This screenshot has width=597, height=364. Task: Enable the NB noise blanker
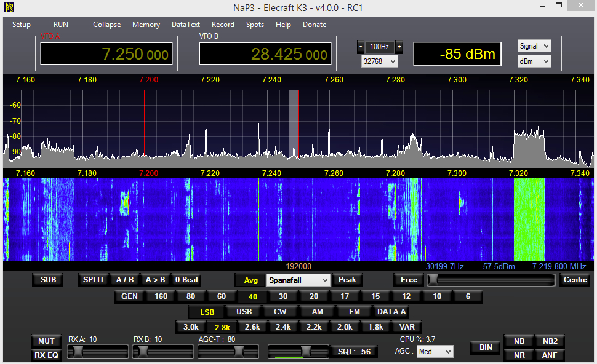pyautogui.click(x=519, y=341)
